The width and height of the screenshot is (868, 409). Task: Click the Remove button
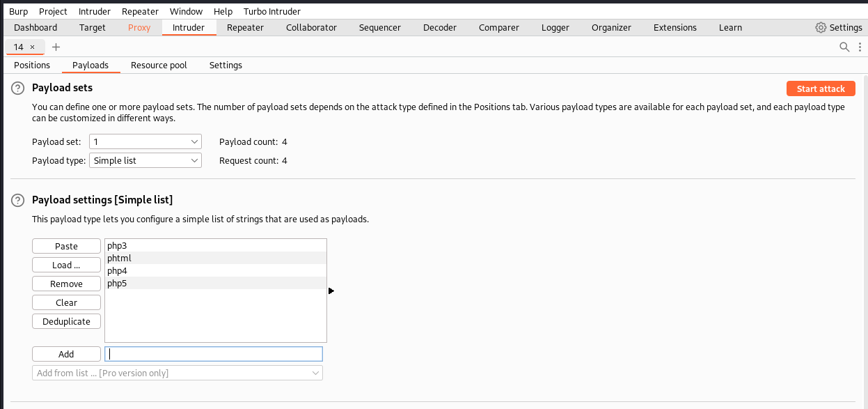click(66, 284)
